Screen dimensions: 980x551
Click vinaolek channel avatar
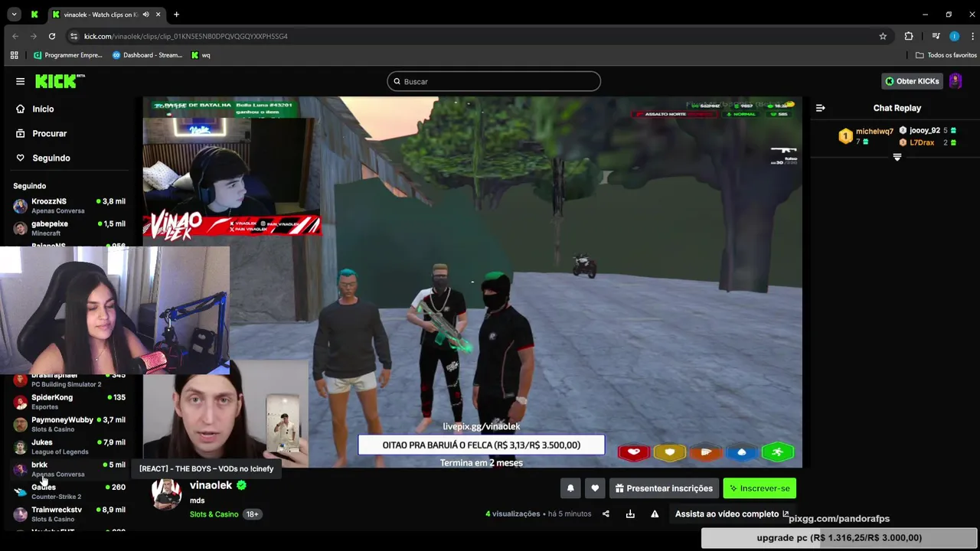point(166,494)
